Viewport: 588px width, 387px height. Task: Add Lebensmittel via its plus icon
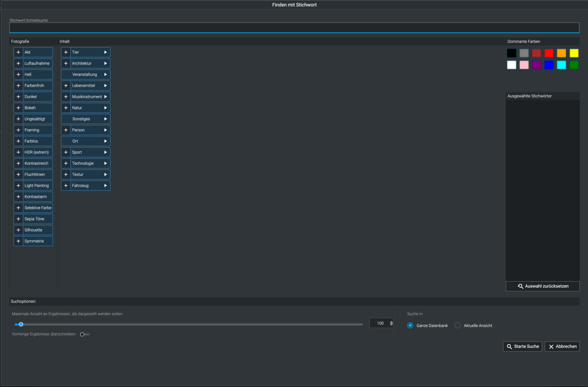pyautogui.click(x=66, y=85)
